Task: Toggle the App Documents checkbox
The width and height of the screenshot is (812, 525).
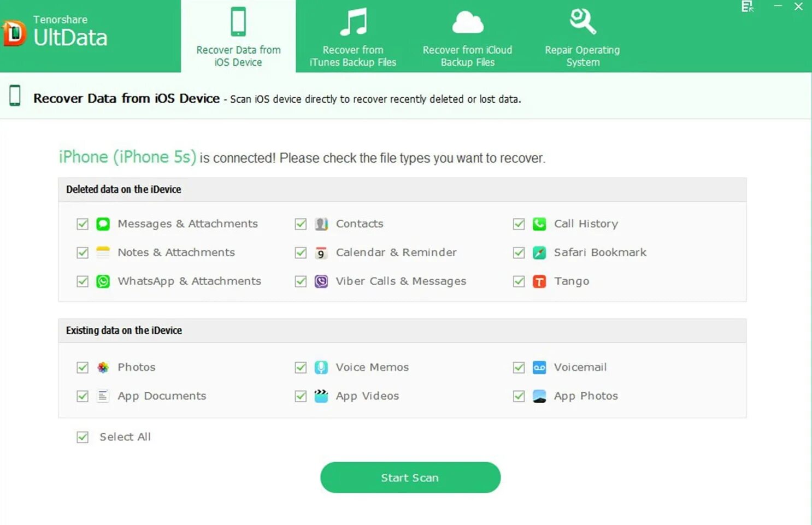Action: [x=83, y=396]
